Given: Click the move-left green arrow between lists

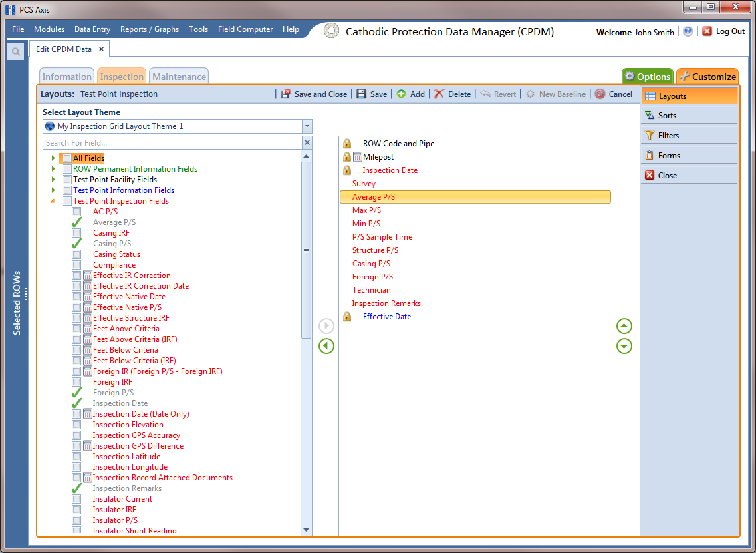Looking at the screenshot, I should pyautogui.click(x=326, y=346).
